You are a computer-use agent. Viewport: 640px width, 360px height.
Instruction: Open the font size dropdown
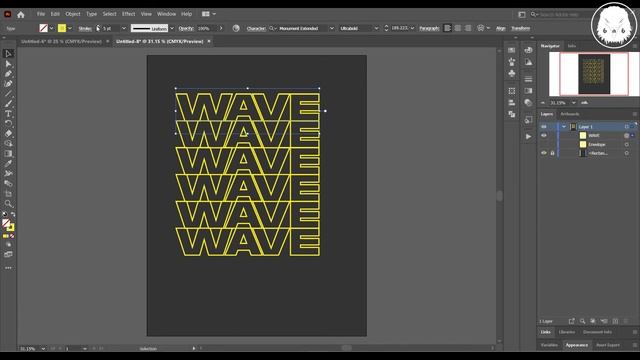[412, 28]
